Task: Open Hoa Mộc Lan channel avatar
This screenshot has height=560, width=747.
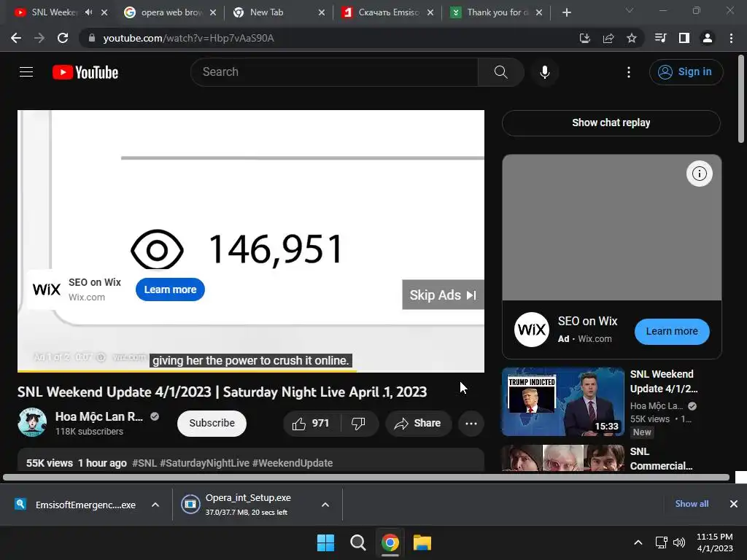Action: (32, 422)
